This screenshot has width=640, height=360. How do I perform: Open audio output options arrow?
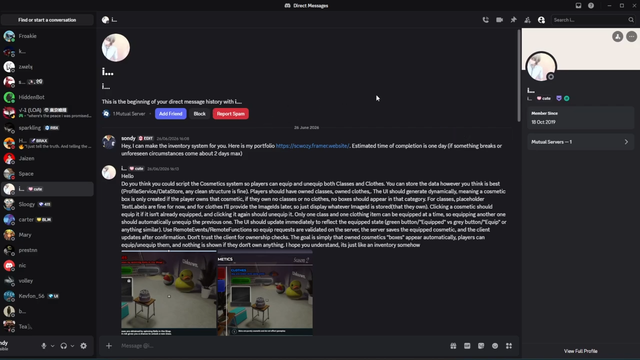(x=72, y=346)
